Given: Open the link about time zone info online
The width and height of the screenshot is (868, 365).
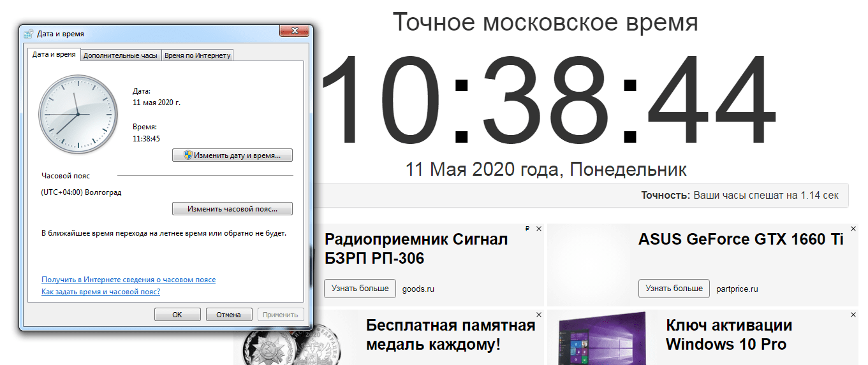Looking at the screenshot, I should point(128,280).
